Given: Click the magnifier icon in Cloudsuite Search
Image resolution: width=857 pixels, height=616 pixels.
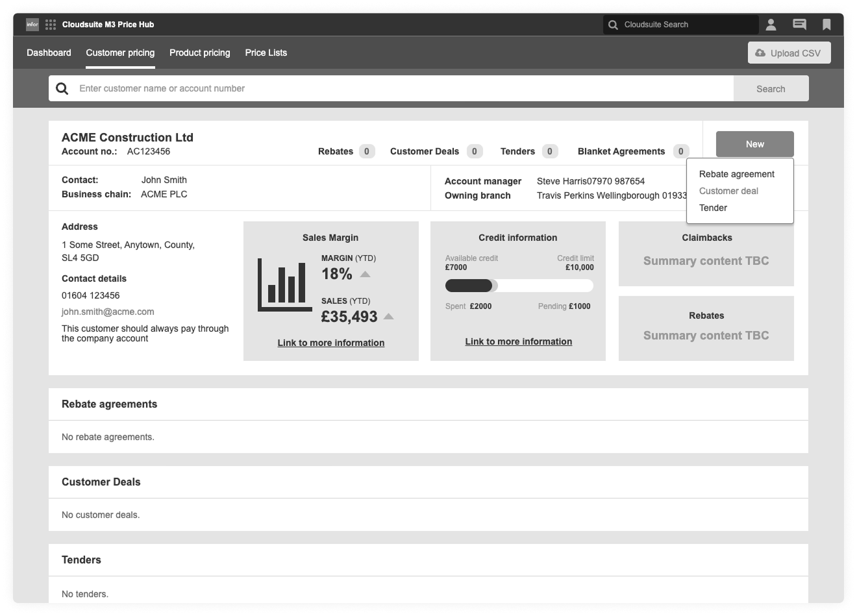Looking at the screenshot, I should point(613,25).
